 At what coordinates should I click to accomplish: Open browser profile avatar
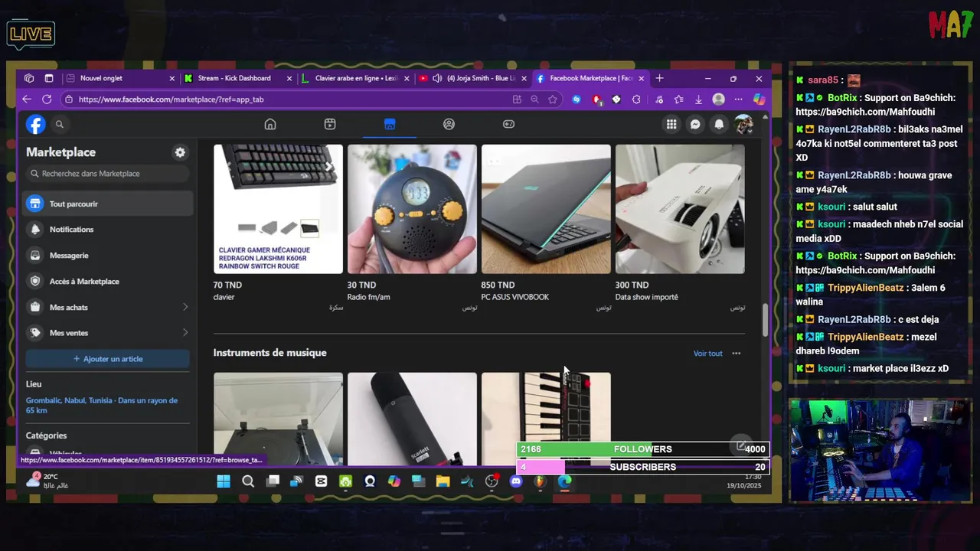(718, 99)
